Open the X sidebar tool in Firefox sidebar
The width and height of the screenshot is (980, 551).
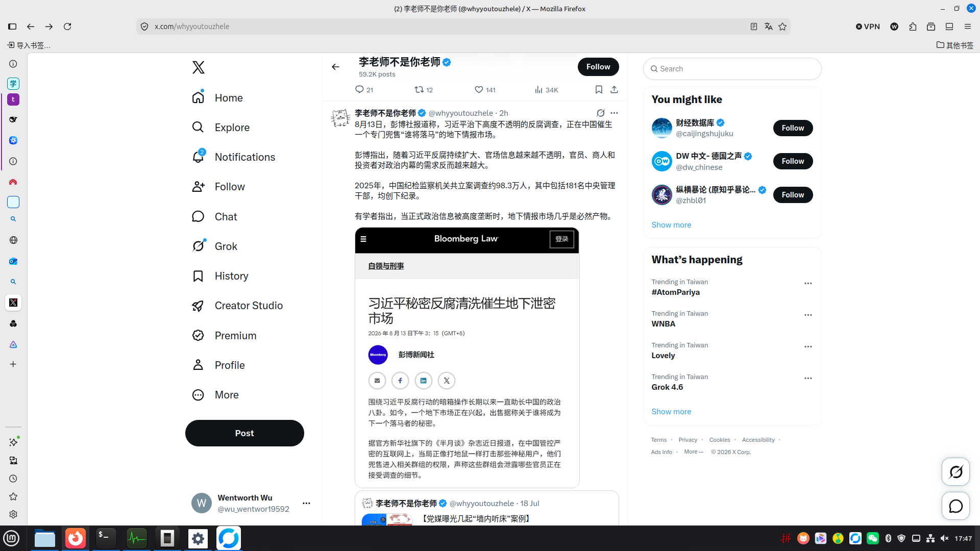pyautogui.click(x=13, y=303)
